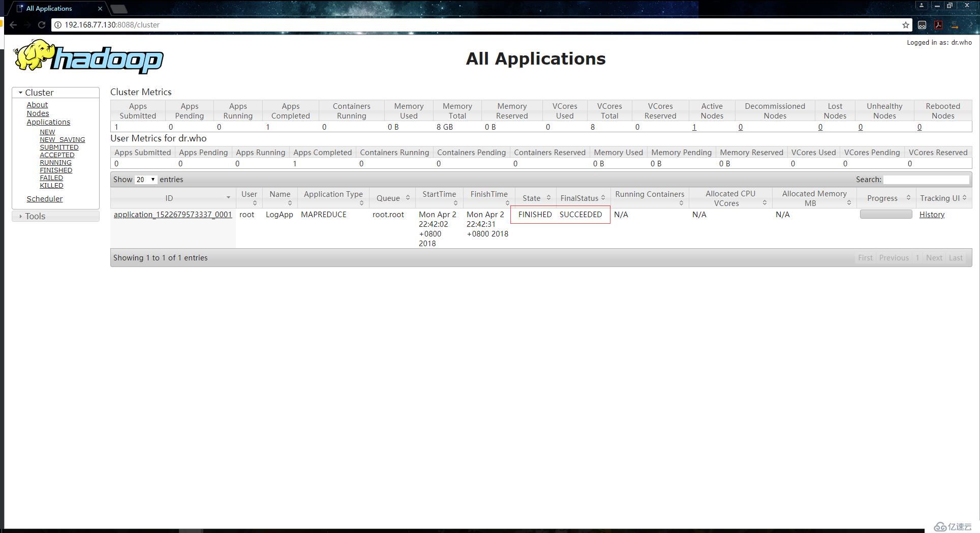Select page 1 in table pagination
Viewport: 980px width, 533px height.
coord(917,258)
